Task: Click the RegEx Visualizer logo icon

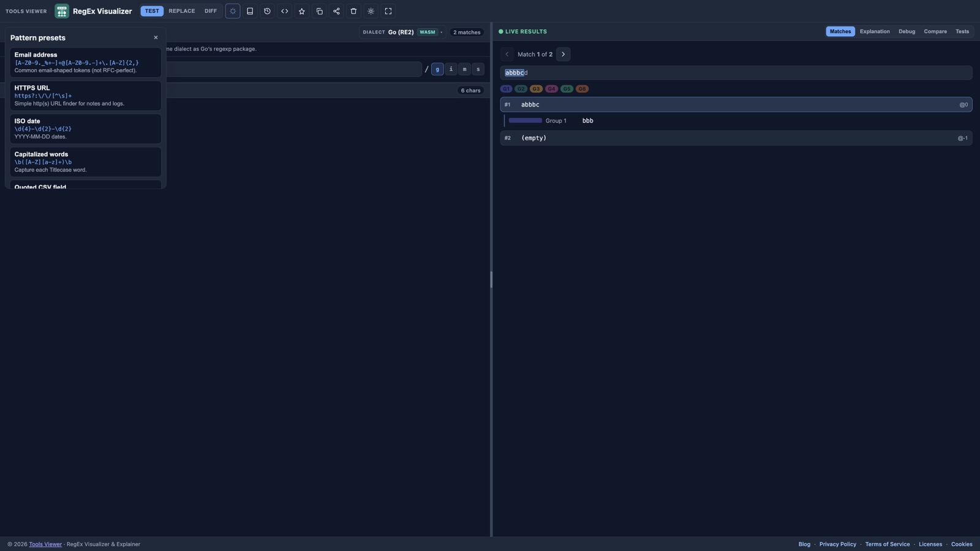Action: (61, 11)
